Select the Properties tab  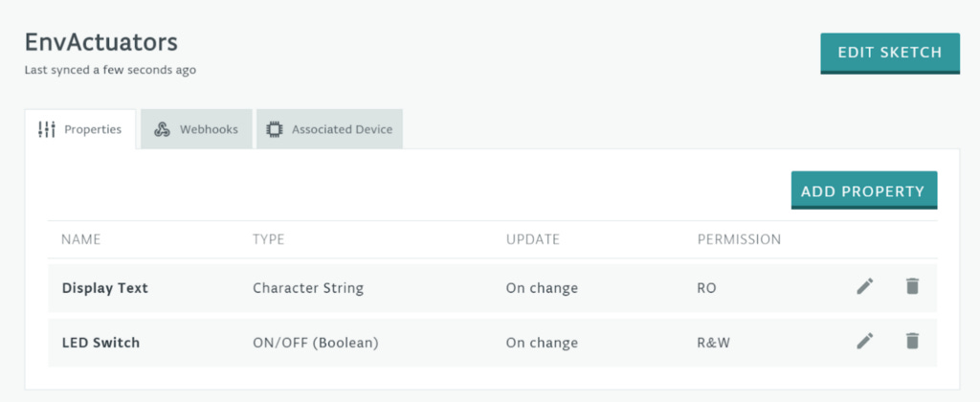tap(81, 129)
